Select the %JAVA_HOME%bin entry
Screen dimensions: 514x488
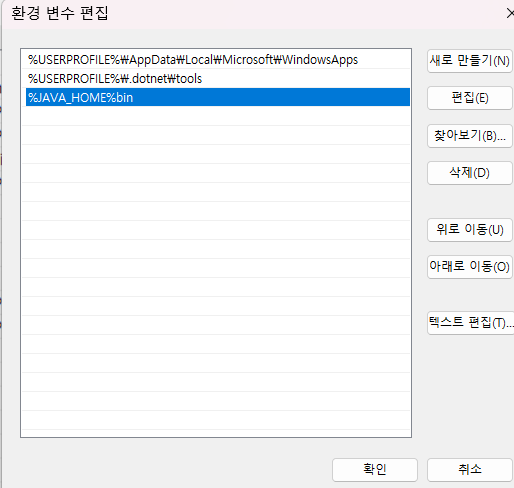point(218,97)
